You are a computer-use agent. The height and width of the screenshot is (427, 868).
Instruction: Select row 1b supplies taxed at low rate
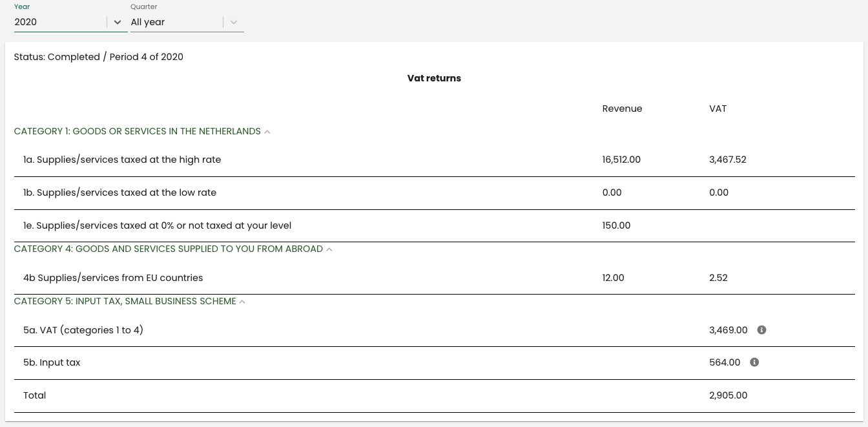point(119,193)
